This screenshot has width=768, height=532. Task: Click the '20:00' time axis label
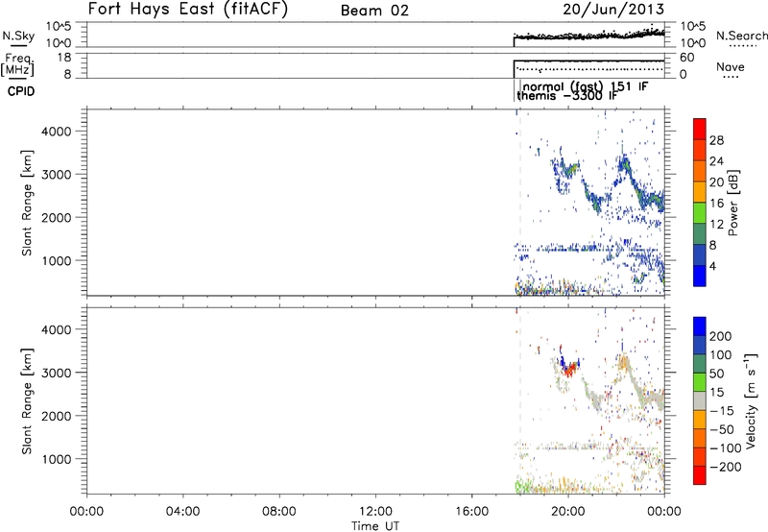(x=567, y=512)
